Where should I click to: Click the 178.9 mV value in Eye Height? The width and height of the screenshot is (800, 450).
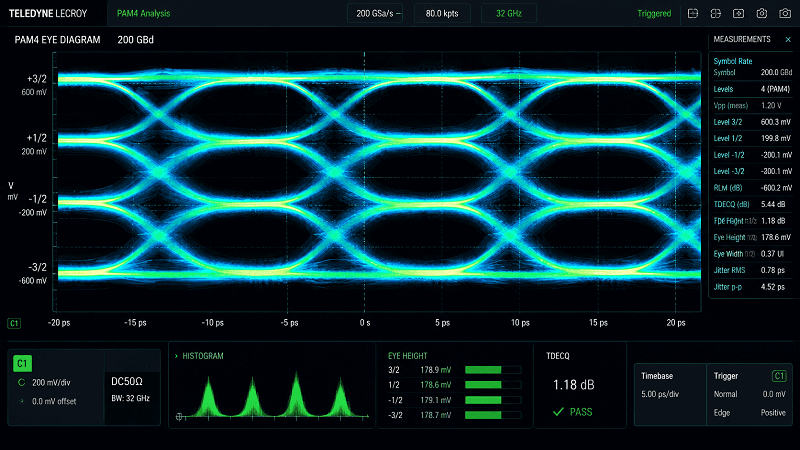tap(436, 370)
